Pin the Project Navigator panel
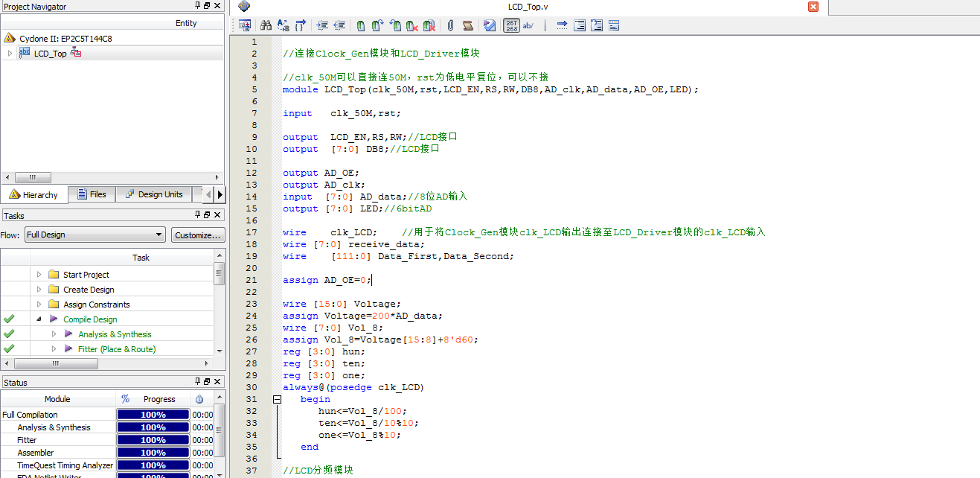Screen dimensions: 980x478 [x=197, y=6]
